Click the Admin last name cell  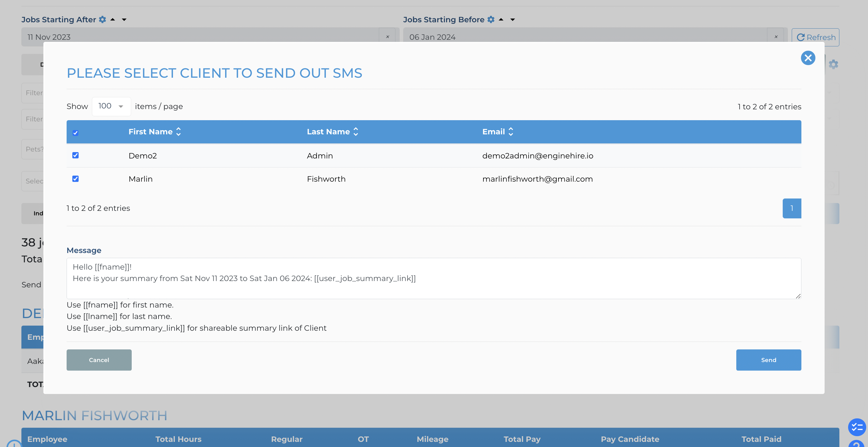(x=319, y=156)
